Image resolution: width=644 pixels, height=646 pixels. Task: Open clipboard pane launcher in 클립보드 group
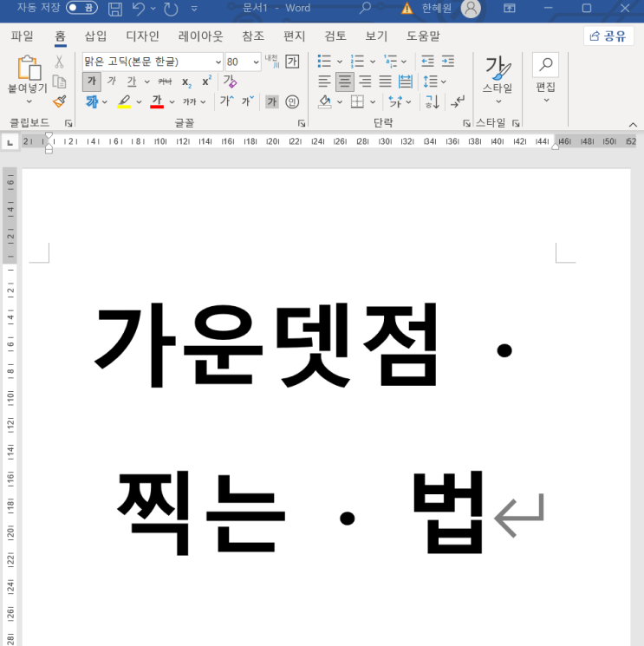point(68,123)
